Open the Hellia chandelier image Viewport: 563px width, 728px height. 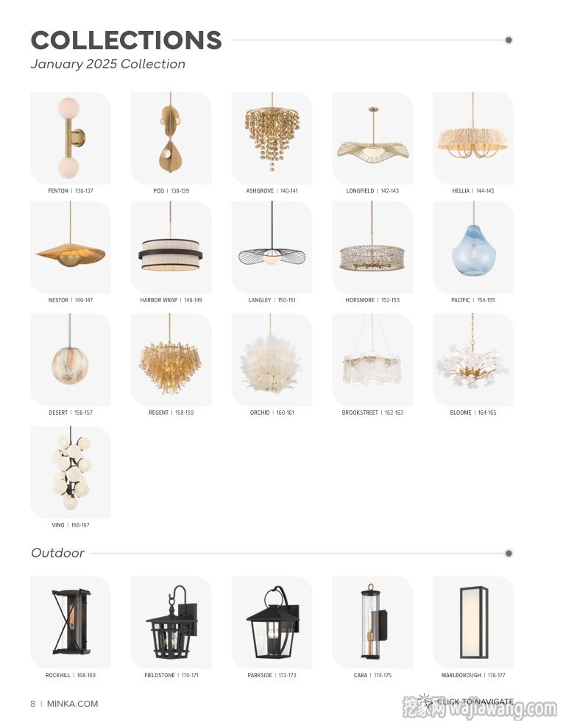click(x=473, y=138)
